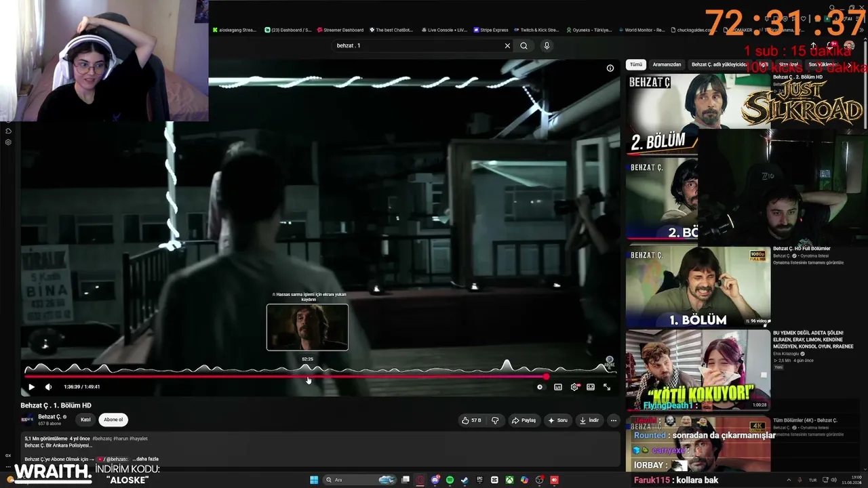Viewport: 868px width, 488px height.
Task: Open TUR keyboard language switcher
Action: pos(812,480)
